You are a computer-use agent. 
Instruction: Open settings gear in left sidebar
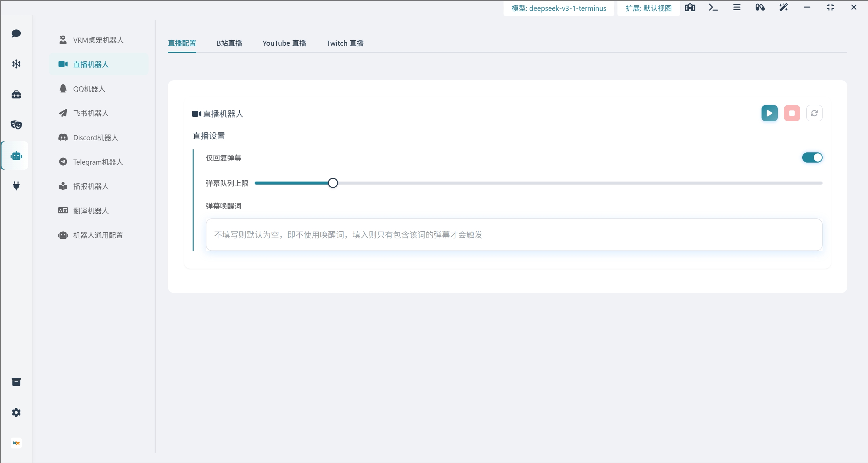[16, 413]
